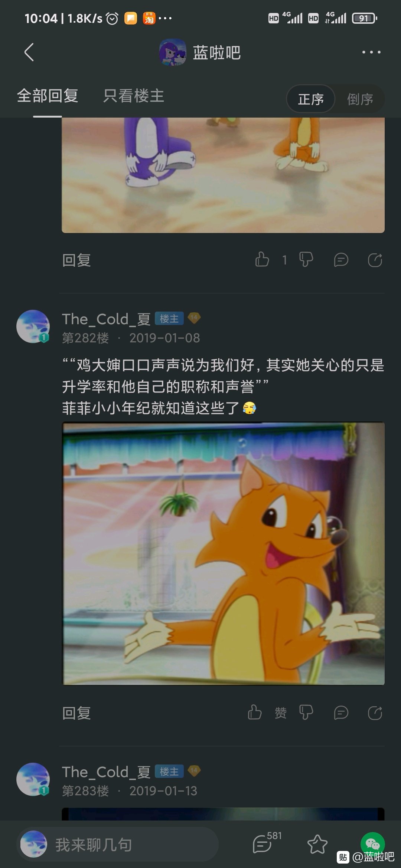Switch sort order to 正序
Screen dimensions: 401x868
pos(311,99)
